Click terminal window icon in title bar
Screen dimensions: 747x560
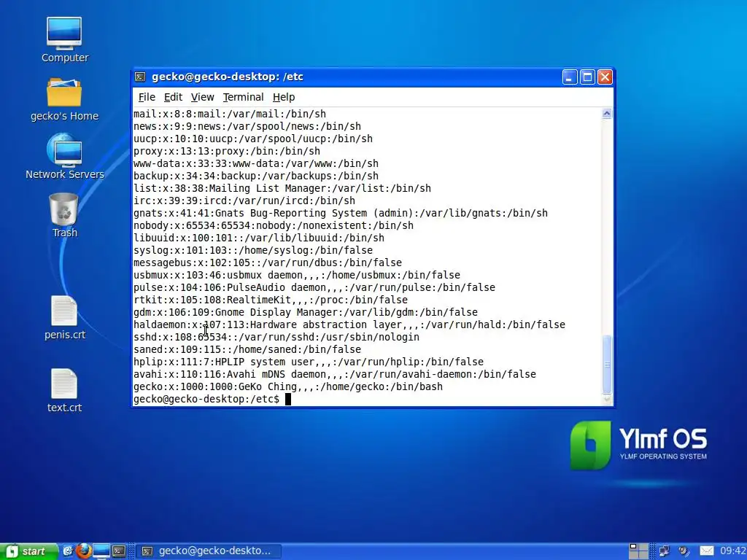(x=140, y=77)
